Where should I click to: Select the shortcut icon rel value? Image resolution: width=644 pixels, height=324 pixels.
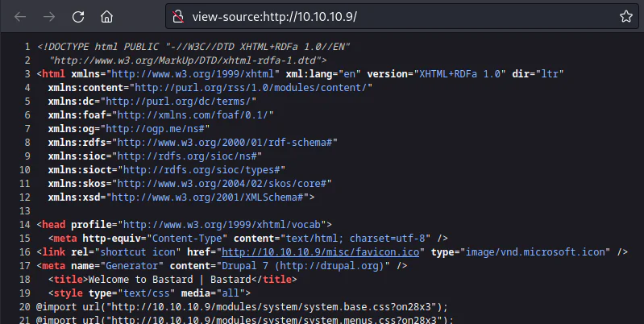pos(138,251)
